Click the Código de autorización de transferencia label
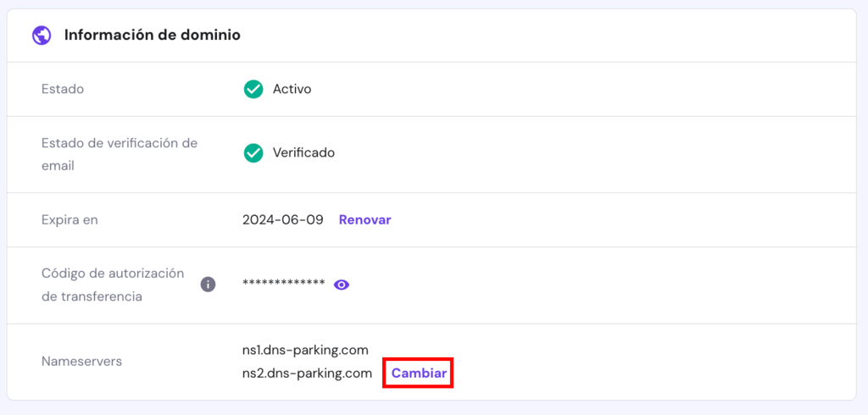 (112, 285)
